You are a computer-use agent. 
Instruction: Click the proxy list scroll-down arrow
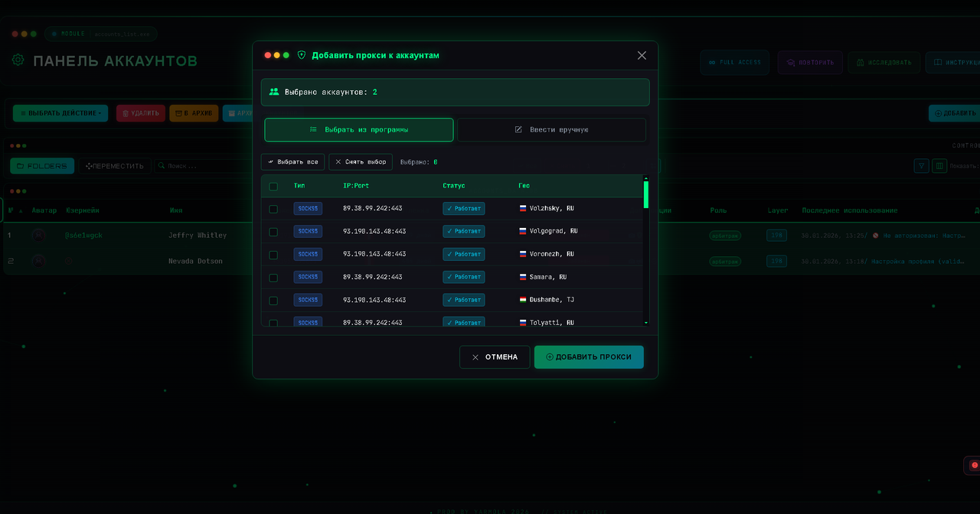pos(646,323)
